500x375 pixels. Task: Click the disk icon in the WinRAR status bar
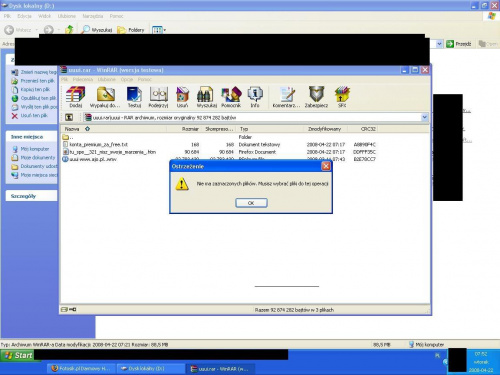(x=64, y=310)
